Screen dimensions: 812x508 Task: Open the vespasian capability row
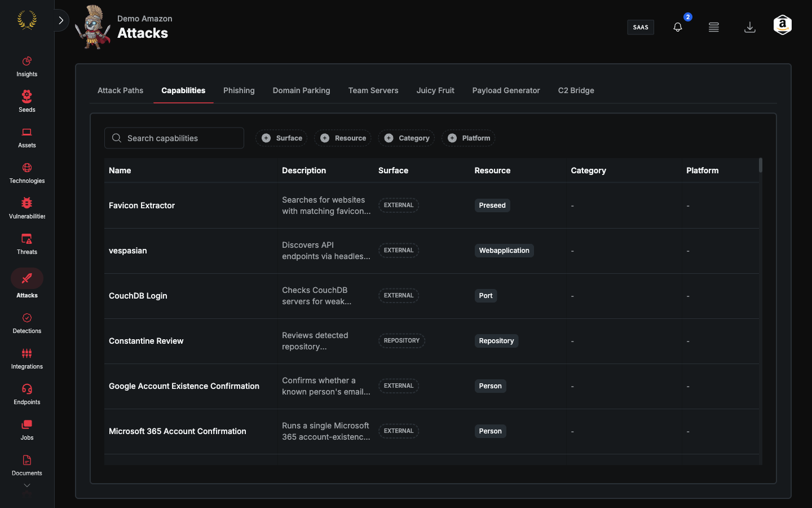(x=431, y=251)
